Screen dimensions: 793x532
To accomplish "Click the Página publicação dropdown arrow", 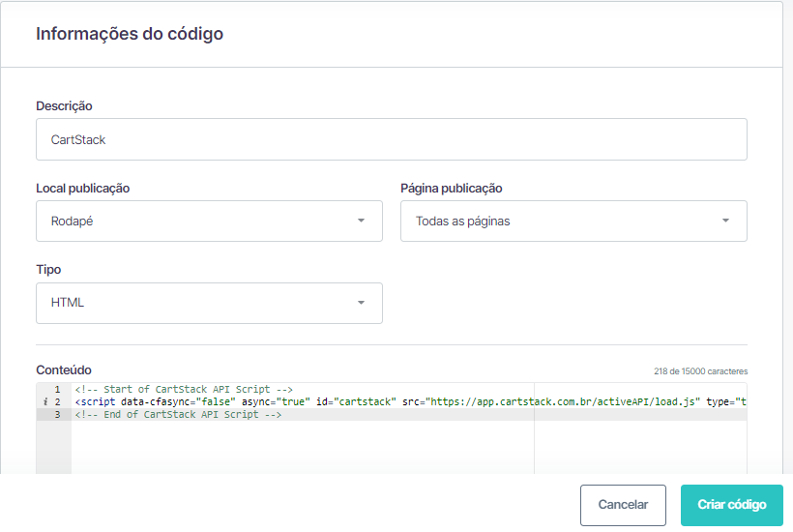I will [725, 221].
